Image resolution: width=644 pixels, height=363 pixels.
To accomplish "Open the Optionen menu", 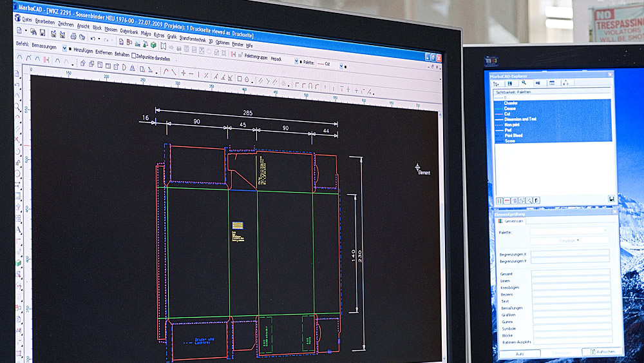I will click(222, 43).
